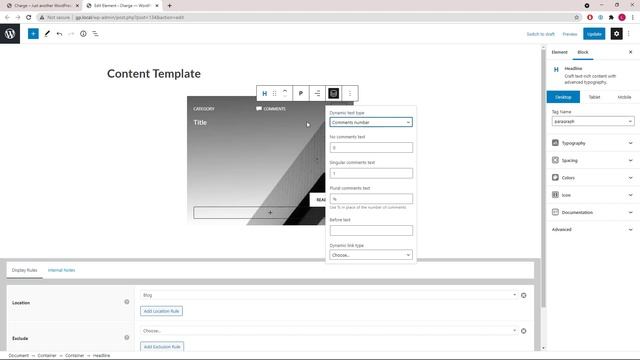Click the Location help question icon

click(x=127, y=302)
